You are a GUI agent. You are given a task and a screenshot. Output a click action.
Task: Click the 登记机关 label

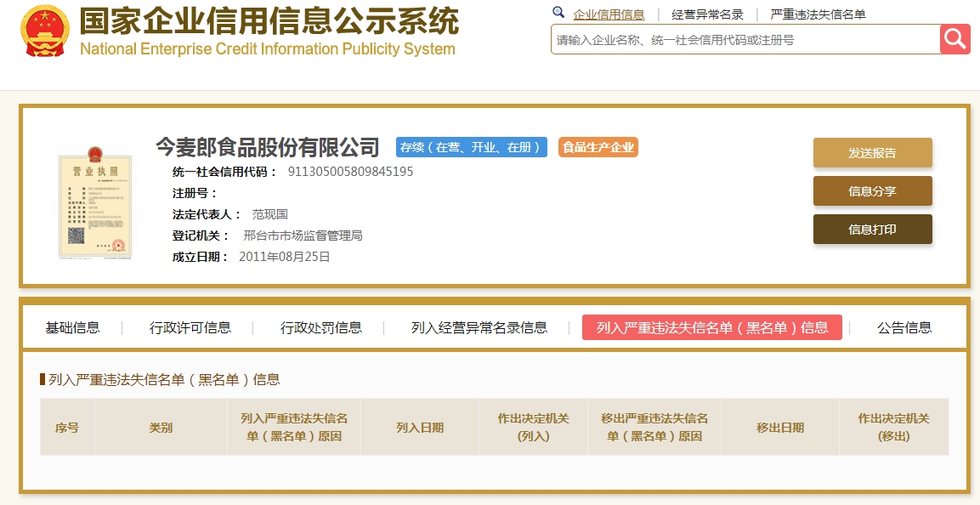[x=201, y=235]
